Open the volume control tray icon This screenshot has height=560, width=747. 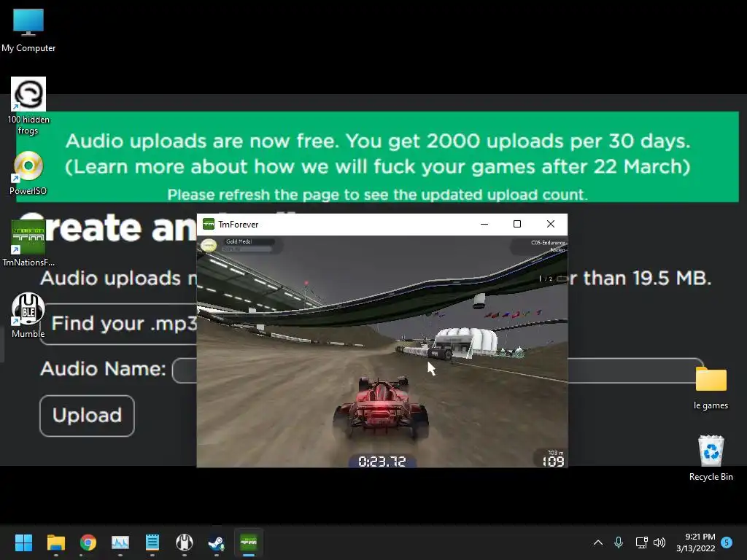tap(659, 542)
